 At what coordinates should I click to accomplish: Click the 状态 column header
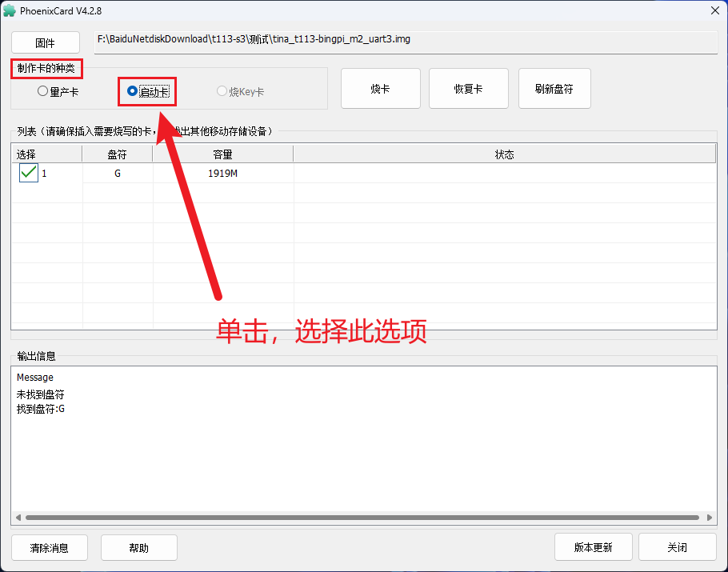pos(504,154)
